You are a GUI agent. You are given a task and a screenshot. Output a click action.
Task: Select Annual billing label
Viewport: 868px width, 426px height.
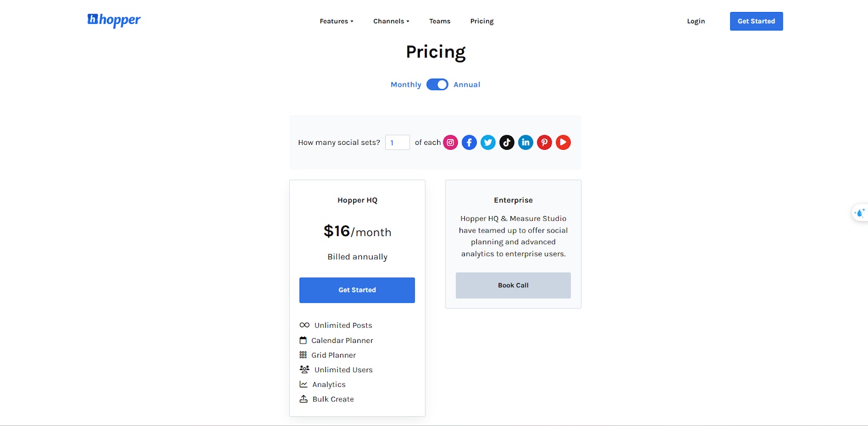point(467,85)
